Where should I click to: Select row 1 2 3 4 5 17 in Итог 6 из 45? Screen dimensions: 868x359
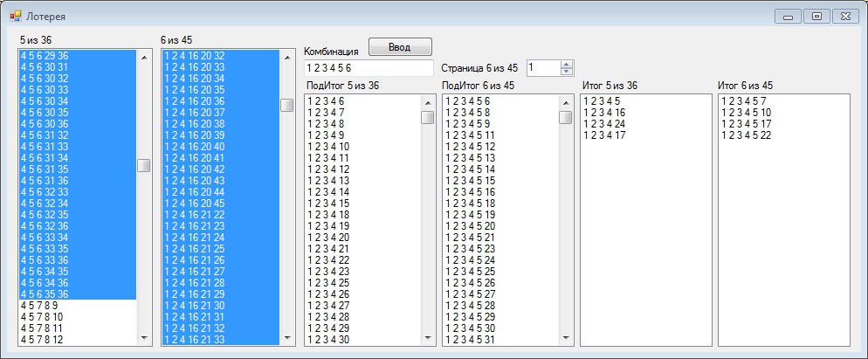[783, 123]
